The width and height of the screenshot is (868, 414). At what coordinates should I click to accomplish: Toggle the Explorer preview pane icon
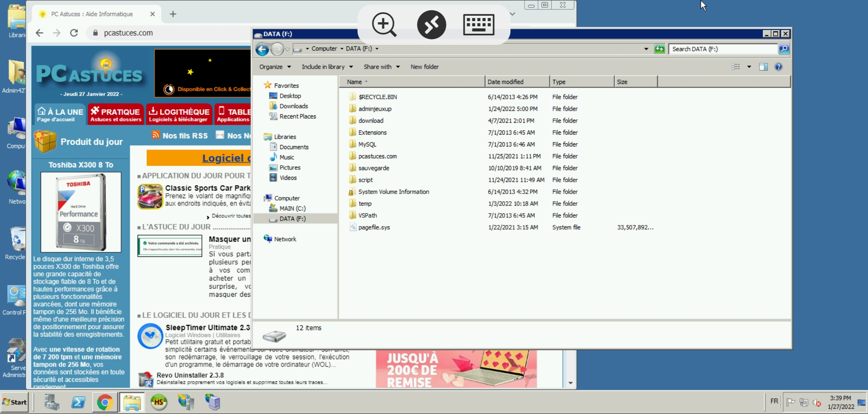pos(763,67)
